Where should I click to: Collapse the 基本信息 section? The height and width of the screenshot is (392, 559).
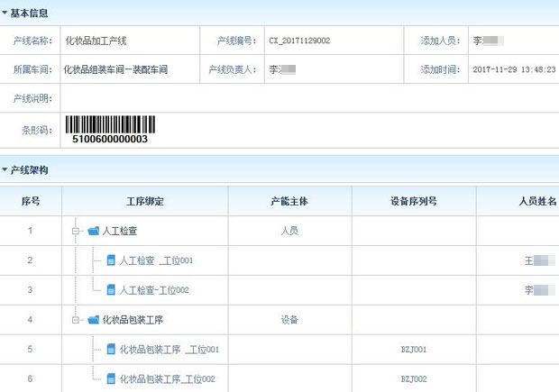point(5,14)
